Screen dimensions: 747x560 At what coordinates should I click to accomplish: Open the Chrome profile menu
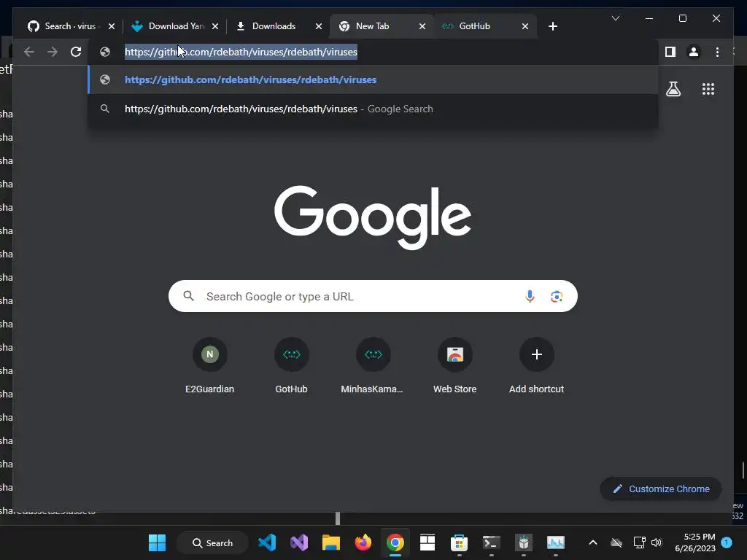coord(694,52)
